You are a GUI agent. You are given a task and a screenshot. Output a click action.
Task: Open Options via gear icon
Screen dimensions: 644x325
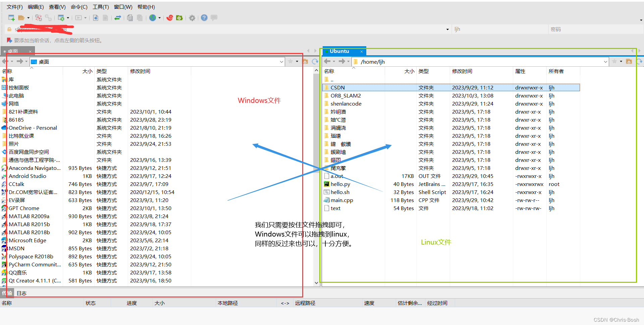(192, 18)
